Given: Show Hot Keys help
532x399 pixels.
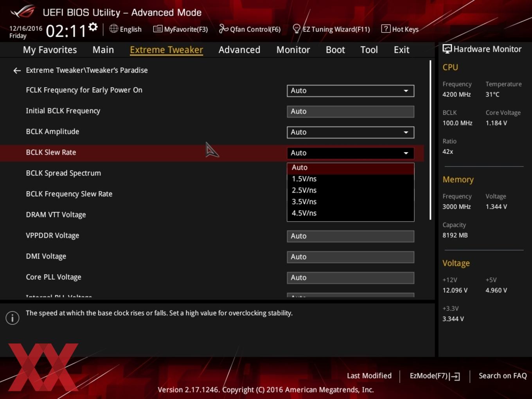Looking at the screenshot, I should (400, 29).
